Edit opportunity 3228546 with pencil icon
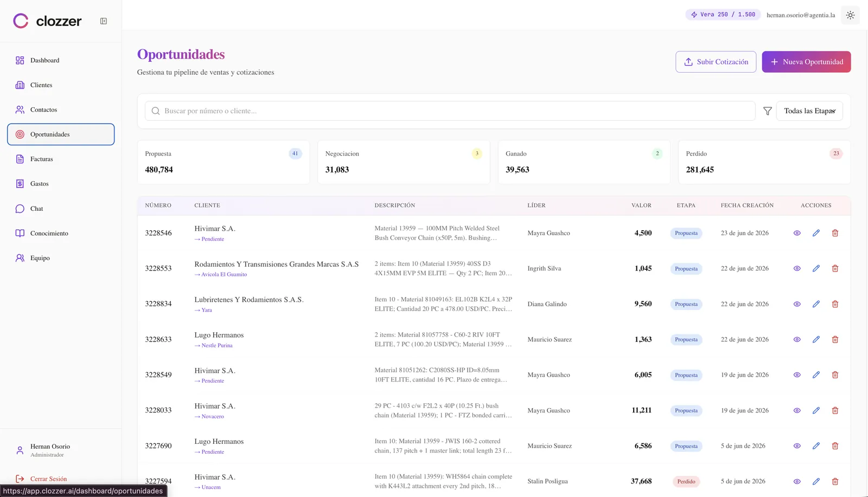868x497 pixels. (x=816, y=233)
